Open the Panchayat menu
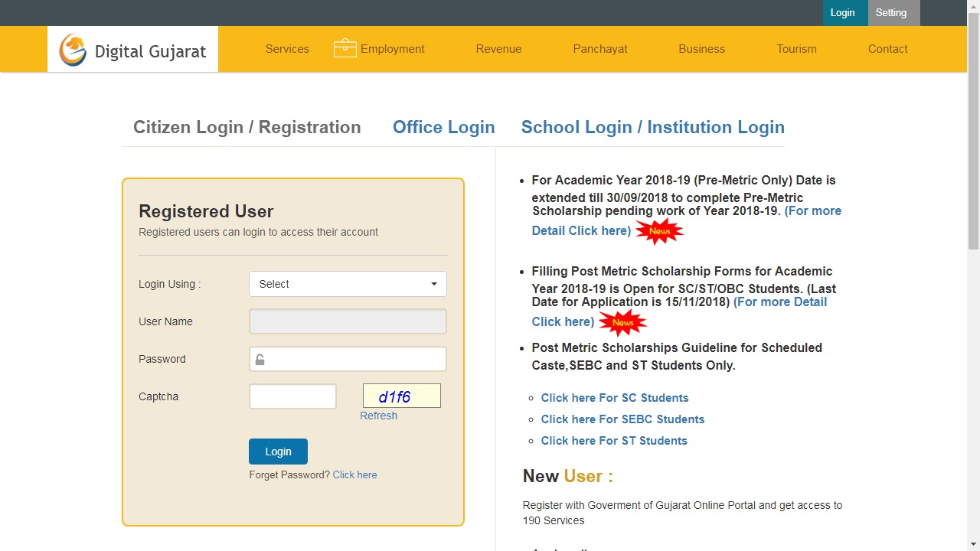 (x=600, y=49)
